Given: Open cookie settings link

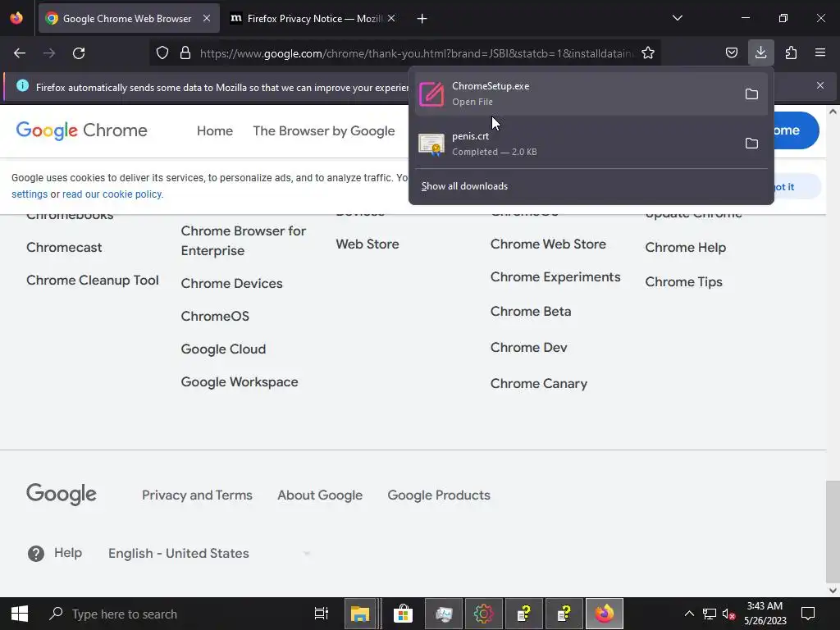Looking at the screenshot, I should pyautogui.click(x=30, y=194).
